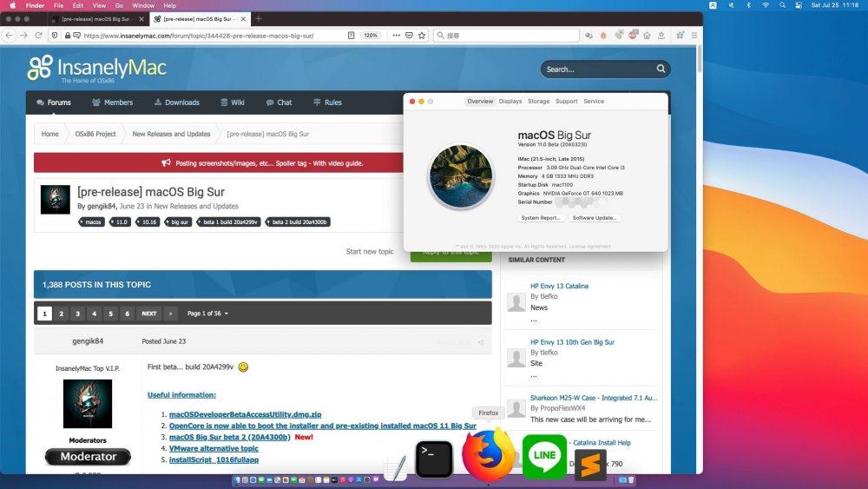Open Sublime Text from the Dock
This screenshot has height=489, width=868.
point(590,465)
